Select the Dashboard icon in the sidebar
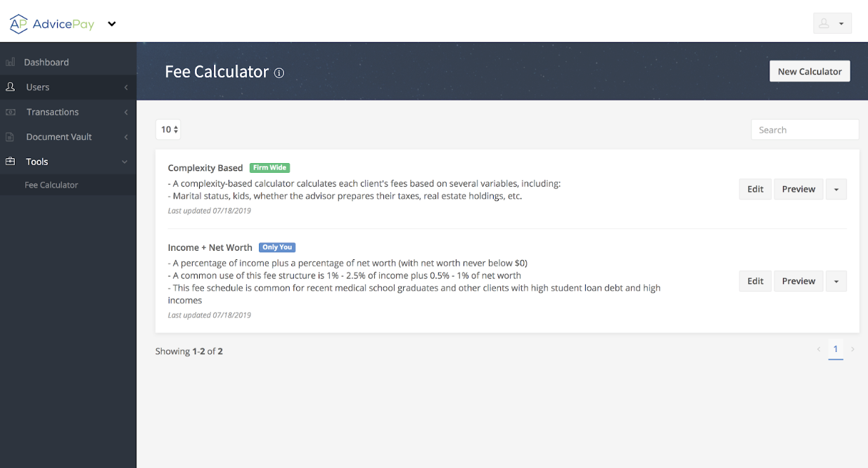Viewport: 868px width, 468px height. [10, 62]
